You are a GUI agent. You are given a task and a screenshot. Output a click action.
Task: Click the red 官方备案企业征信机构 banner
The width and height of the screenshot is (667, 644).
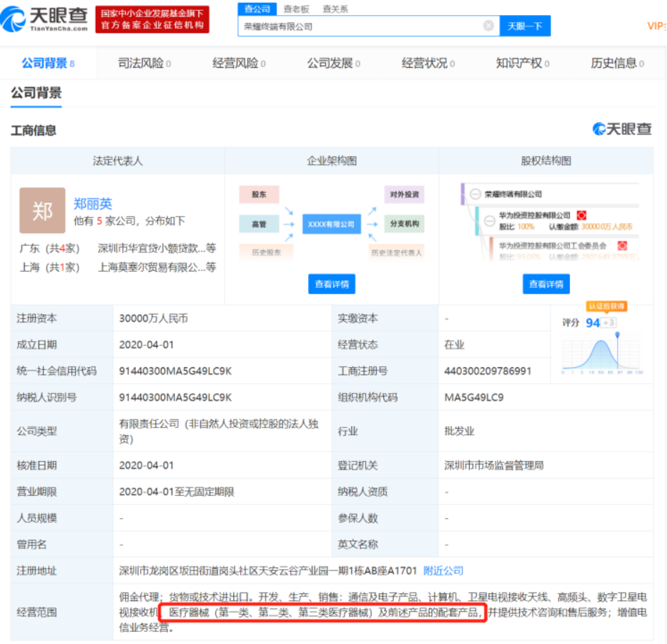[152, 19]
